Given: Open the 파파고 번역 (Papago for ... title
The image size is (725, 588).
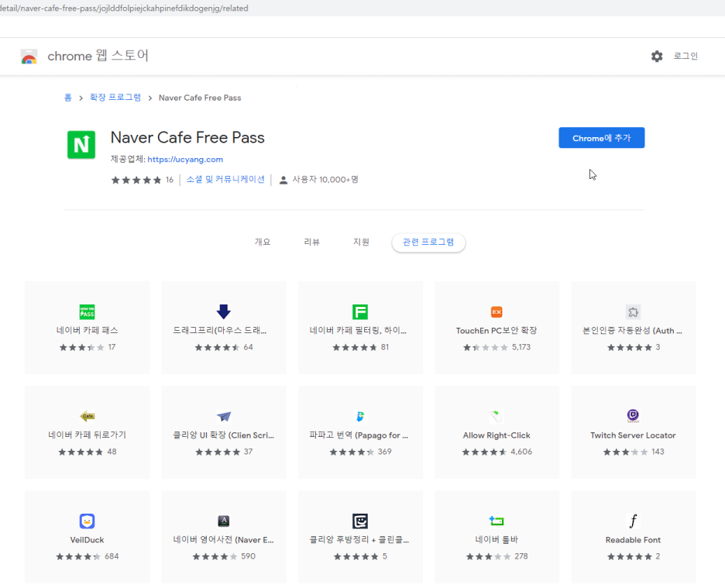Looking at the screenshot, I should (x=359, y=435).
